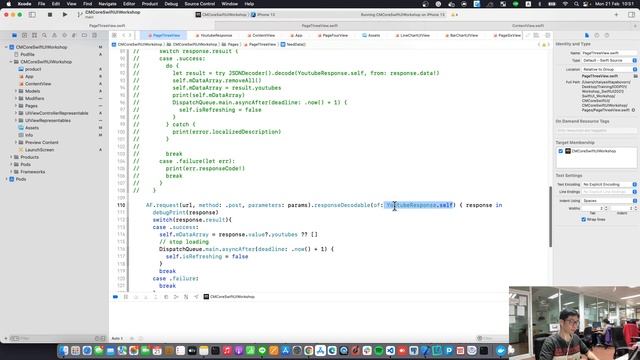Select LaunchScreen in project navigator
Viewport: 640px width, 360px height.
click(39, 150)
